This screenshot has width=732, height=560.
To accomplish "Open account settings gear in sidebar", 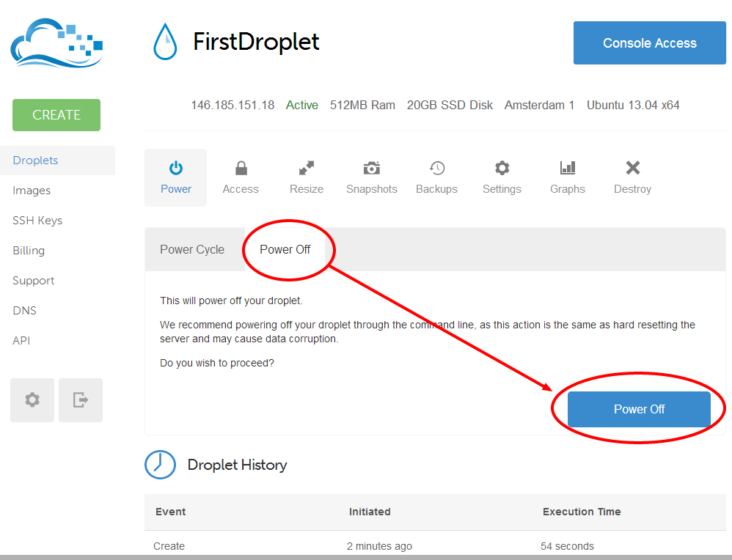I will tap(32, 400).
